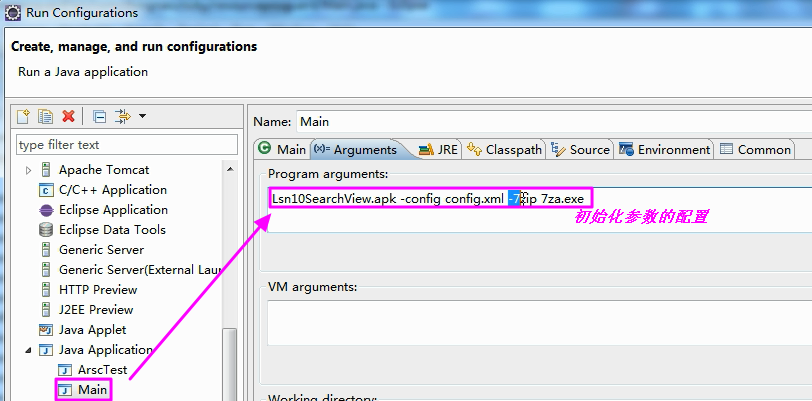The height and width of the screenshot is (401, 812).
Task: Click the configurations tree scrollbar thumb
Action: 229,364
